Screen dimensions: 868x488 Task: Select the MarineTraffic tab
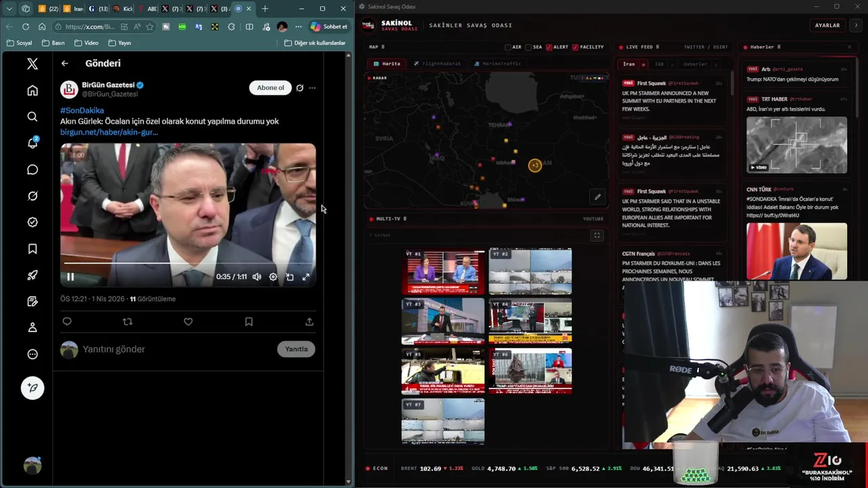498,64
